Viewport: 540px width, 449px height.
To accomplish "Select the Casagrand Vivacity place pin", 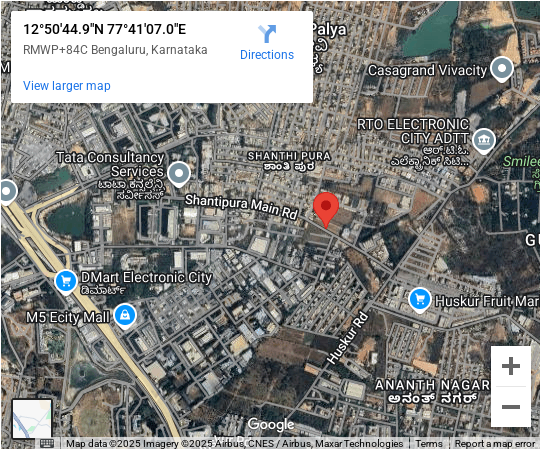I will click(502, 70).
